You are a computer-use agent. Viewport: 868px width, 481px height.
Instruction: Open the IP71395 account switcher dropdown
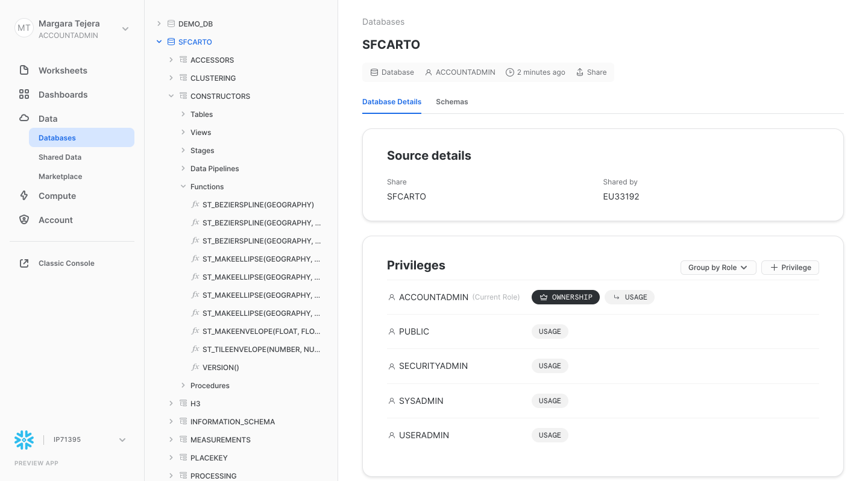pos(122,440)
